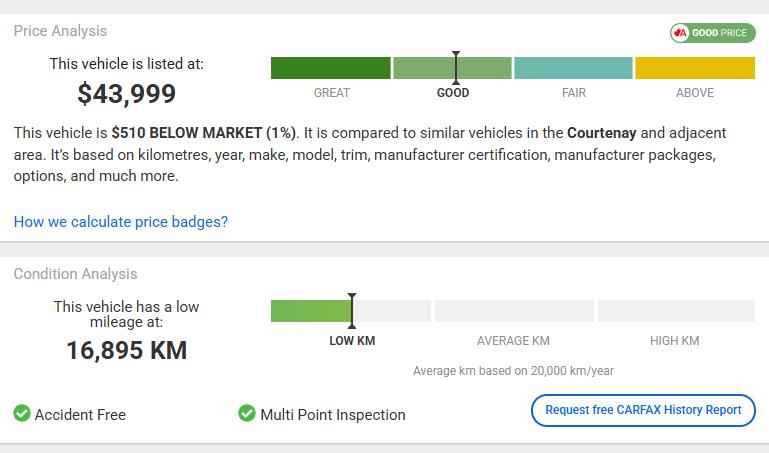
Task: Click the green Accident Free checkmark icon
Action: pyautogui.click(x=22, y=413)
